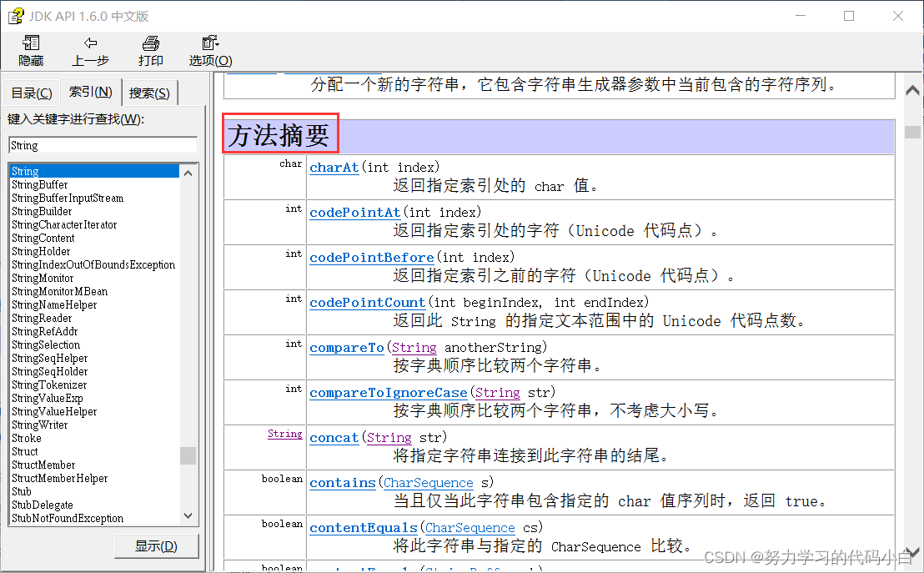This screenshot has width=924, height=573.
Task: Select StructMember index entry
Action: 43,465
